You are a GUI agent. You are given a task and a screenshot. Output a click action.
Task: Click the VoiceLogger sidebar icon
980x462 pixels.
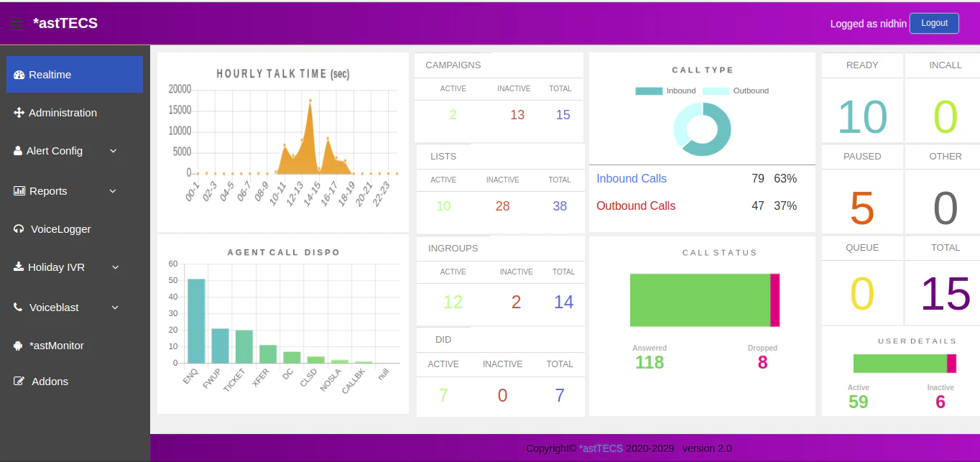[17, 229]
